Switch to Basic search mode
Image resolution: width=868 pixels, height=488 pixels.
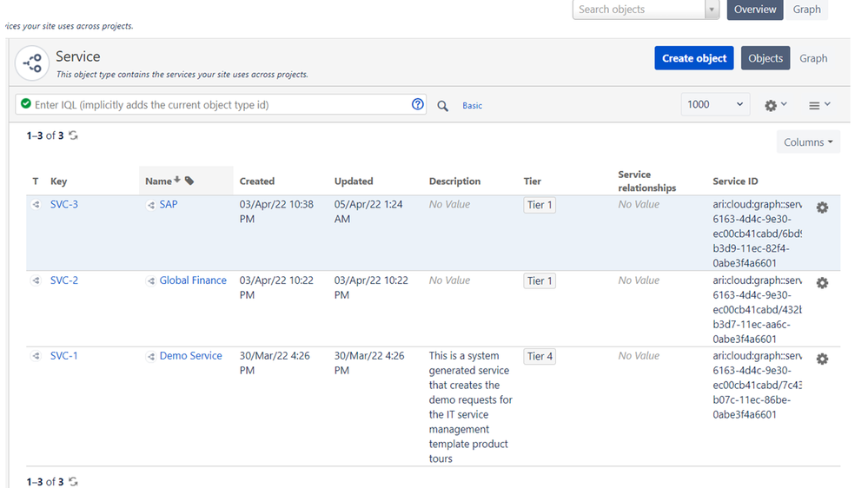pos(472,106)
